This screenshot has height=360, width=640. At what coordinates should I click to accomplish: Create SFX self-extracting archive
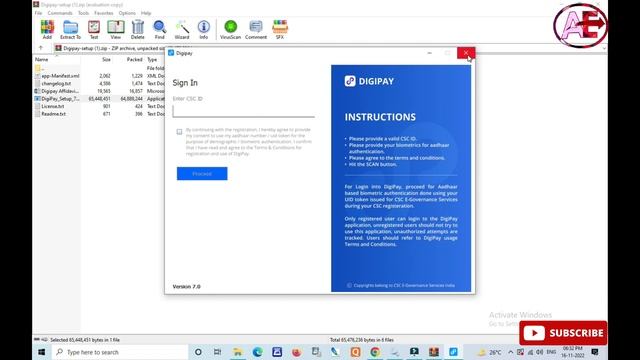pyautogui.click(x=280, y=30)
